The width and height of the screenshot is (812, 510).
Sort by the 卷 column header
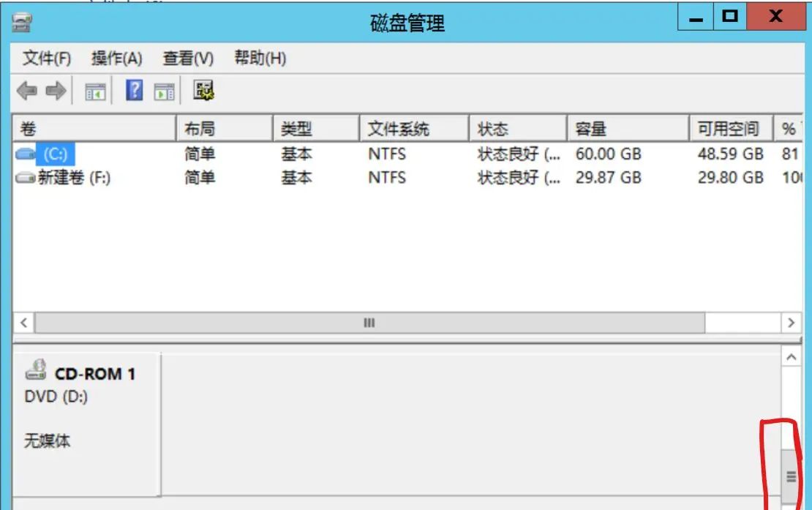(x=94, y=128)
